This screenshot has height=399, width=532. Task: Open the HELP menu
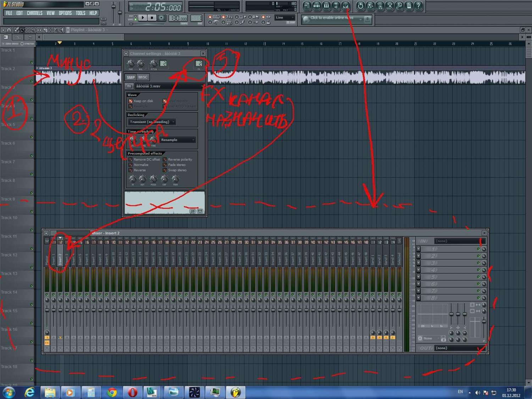click(x=93, y=13)
